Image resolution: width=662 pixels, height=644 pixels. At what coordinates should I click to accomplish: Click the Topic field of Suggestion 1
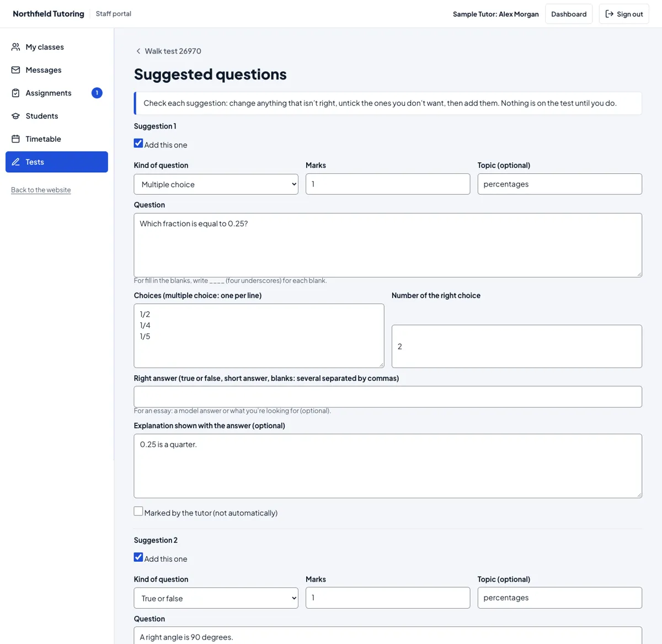[560, 184]
